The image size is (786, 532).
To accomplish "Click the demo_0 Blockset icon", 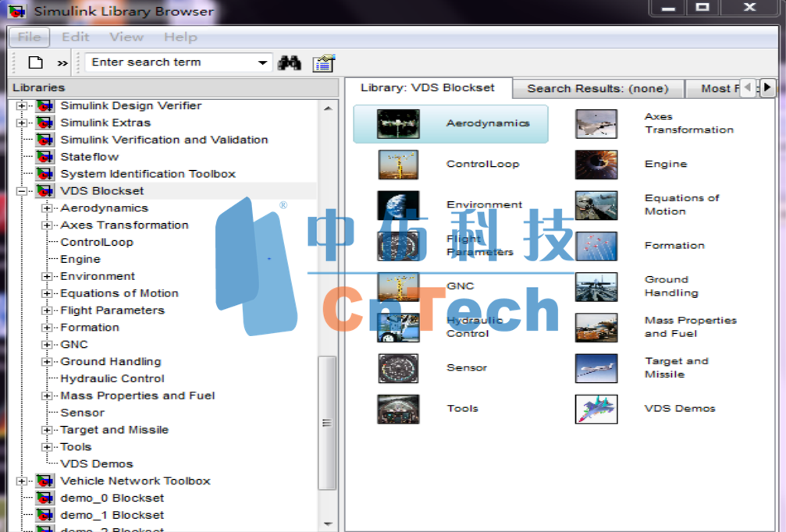I will pos(44,498).
